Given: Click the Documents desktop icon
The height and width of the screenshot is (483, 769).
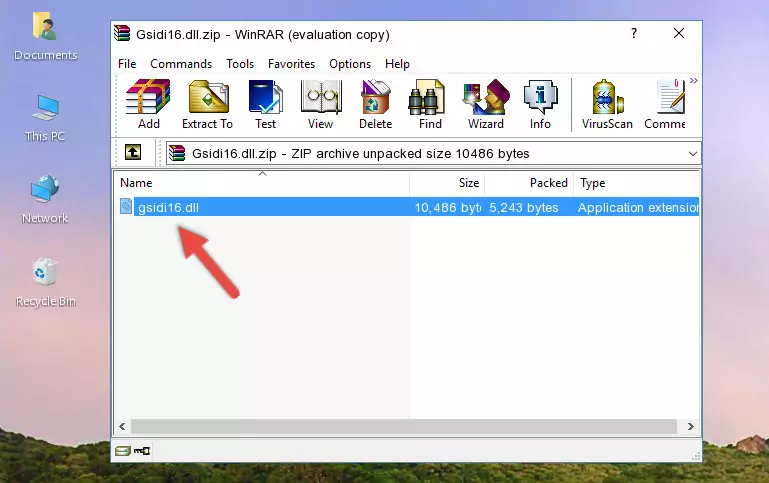Looking at the screenshot, I should click(45, 36).
